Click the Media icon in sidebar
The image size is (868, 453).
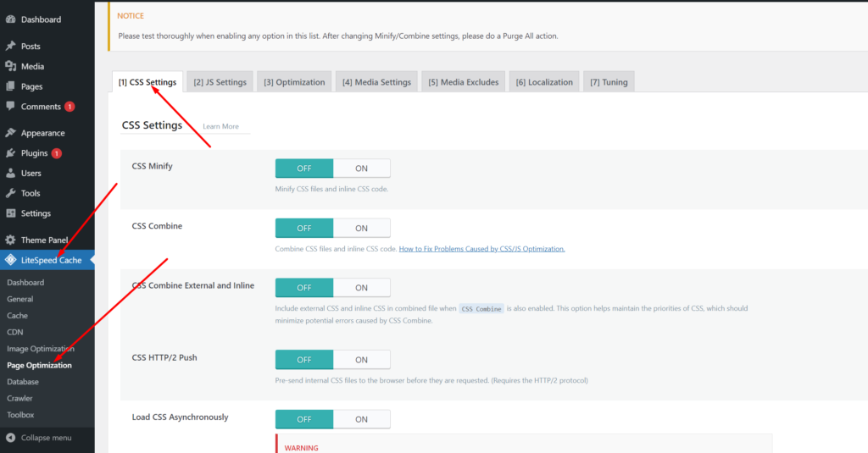(10, 66)
